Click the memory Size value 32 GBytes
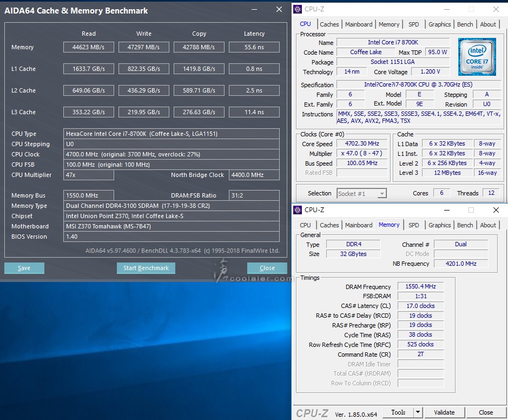 point(353,254)
